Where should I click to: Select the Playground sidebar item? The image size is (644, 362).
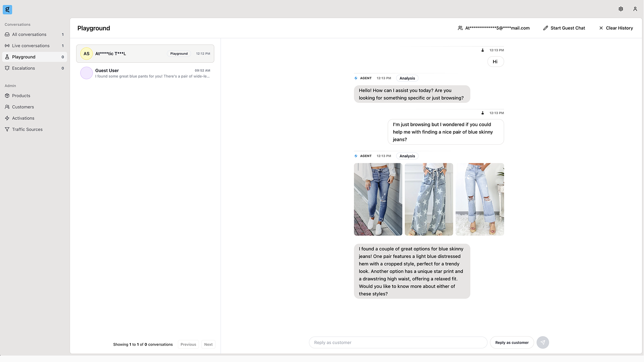(x=35, y=57)
